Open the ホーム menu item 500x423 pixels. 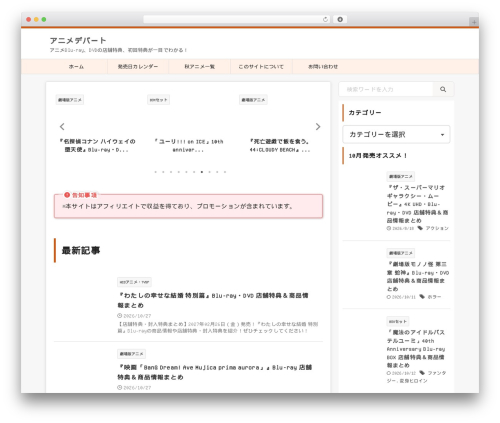[76, 67]
